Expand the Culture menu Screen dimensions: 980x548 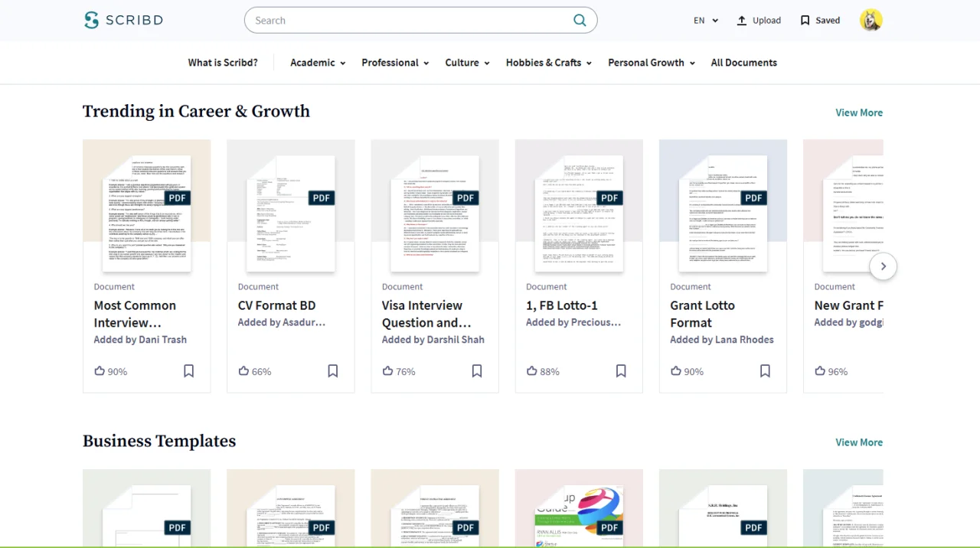click(467, 63)
